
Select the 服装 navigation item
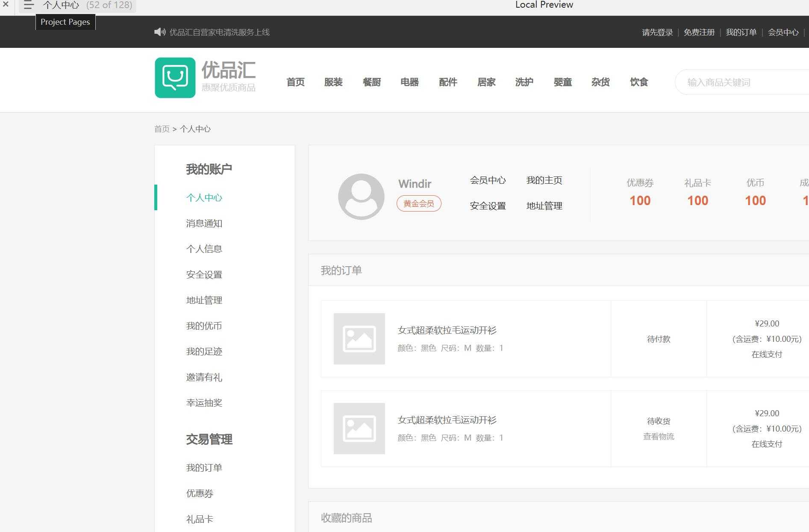[x=333, y=82]
